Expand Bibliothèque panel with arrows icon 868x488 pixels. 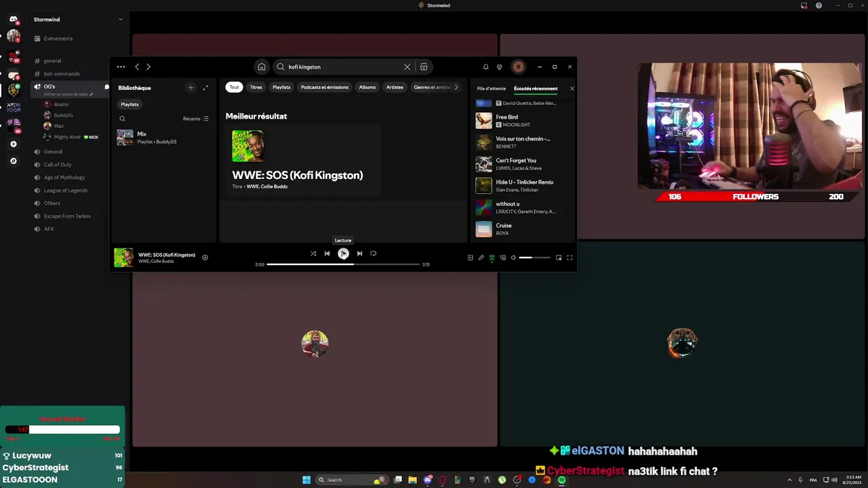[205, 87]
